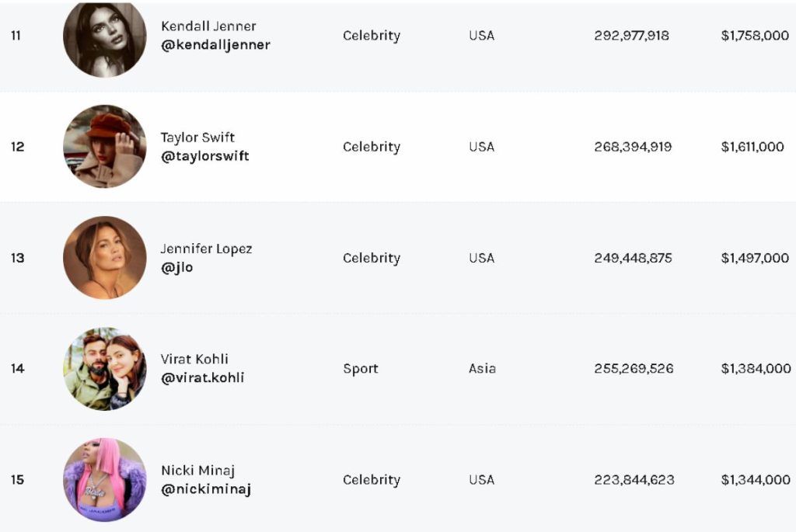Select the Jennifer Lopez name text

[x=206, y=249]
